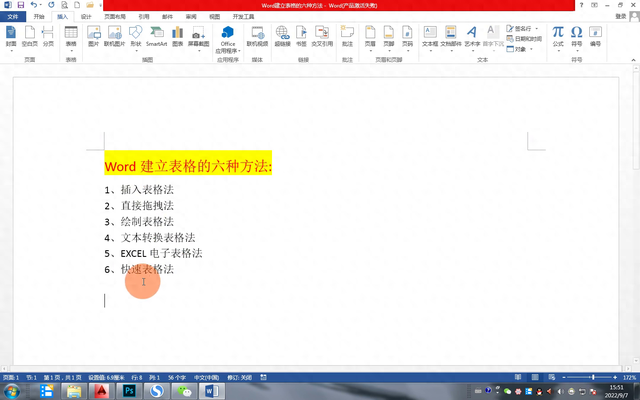
Task: Open the Screenshot (屏幕截图) tool
Action: 198,38
